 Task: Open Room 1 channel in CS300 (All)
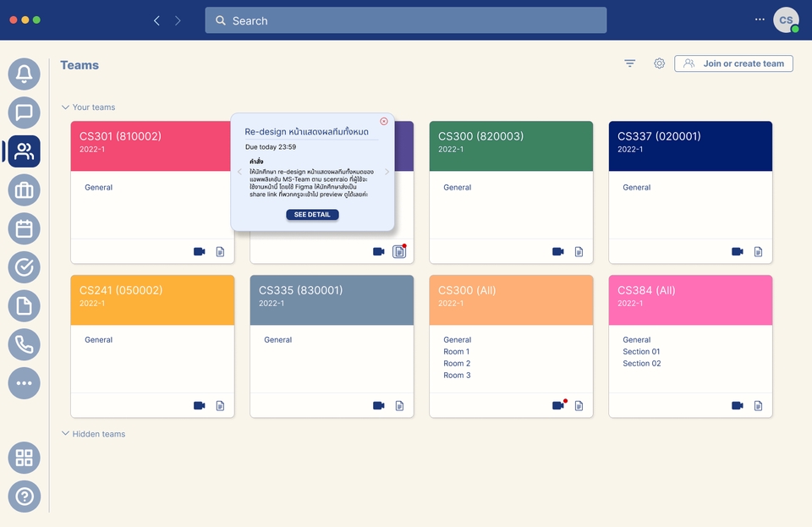point(456,352)
